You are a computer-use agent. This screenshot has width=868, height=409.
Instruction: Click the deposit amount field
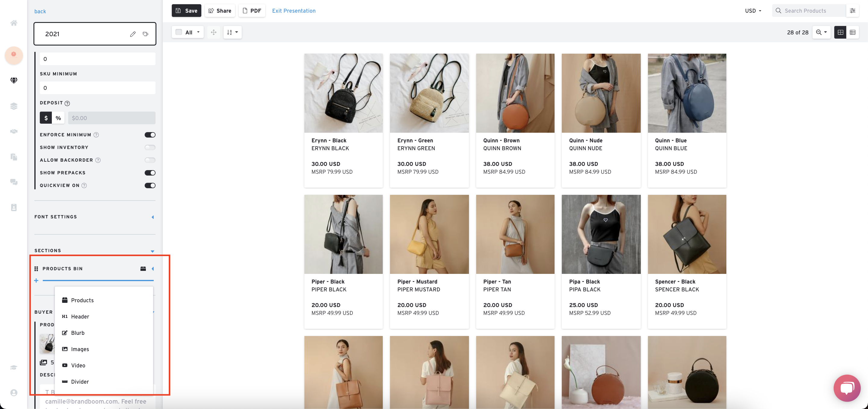coord(112,118)
